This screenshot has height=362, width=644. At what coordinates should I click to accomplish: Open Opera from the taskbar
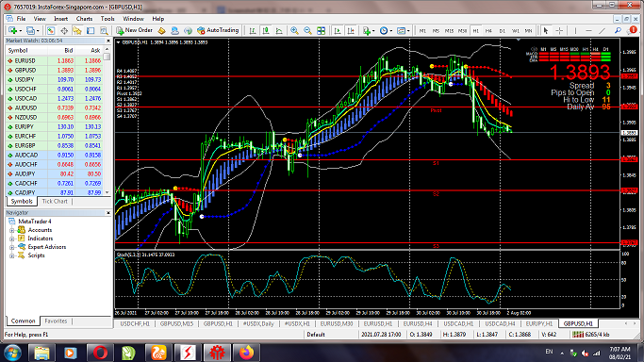coord(100,353)
